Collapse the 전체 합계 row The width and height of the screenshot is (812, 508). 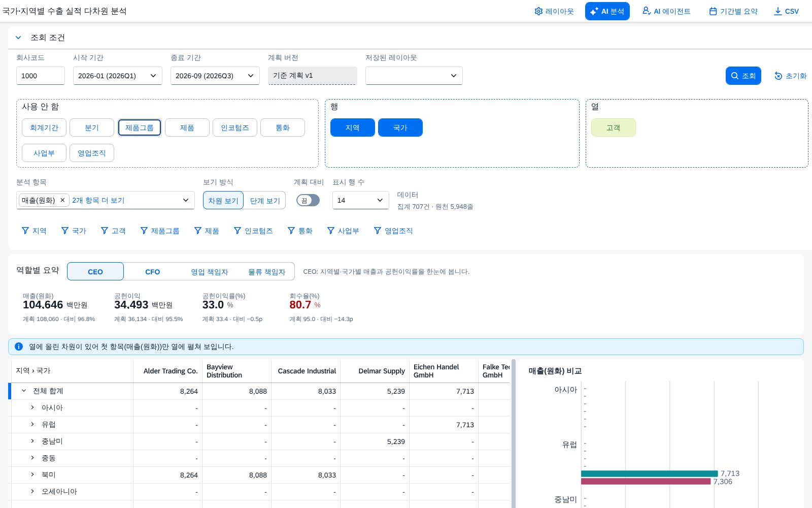pos(23,391)
